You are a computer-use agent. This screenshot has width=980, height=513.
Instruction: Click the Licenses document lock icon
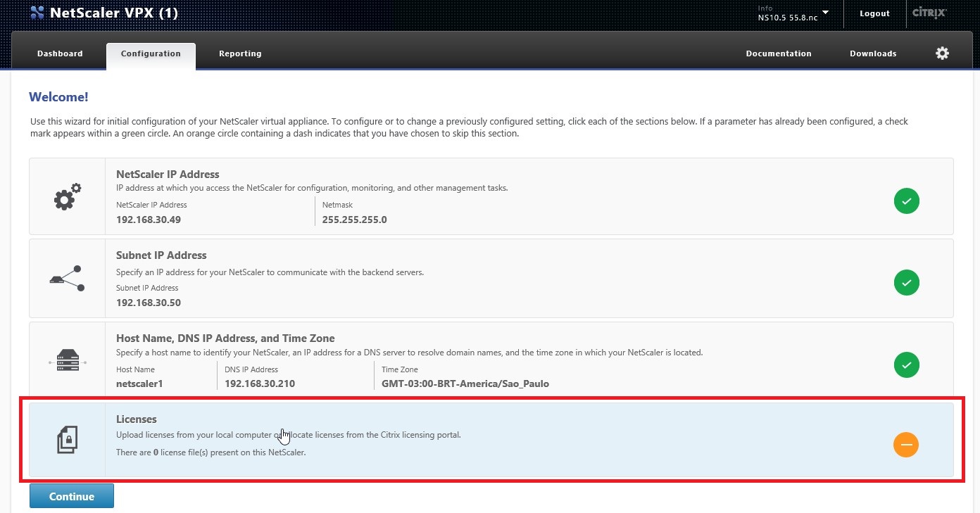click(x=68, y=441)
